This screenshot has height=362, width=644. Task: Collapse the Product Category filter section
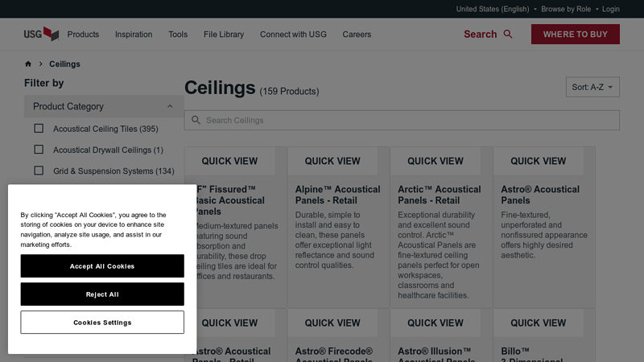[170, 106]
